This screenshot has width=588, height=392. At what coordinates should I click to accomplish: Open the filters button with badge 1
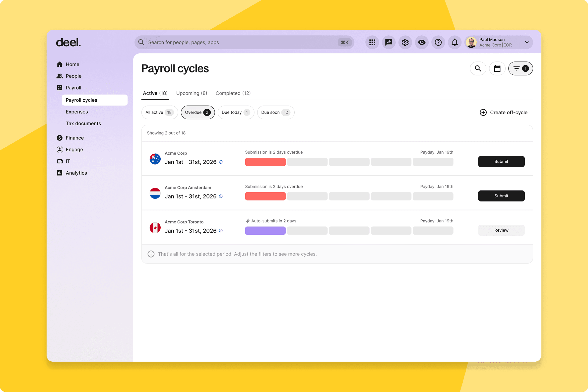click(x=520, y=68)
